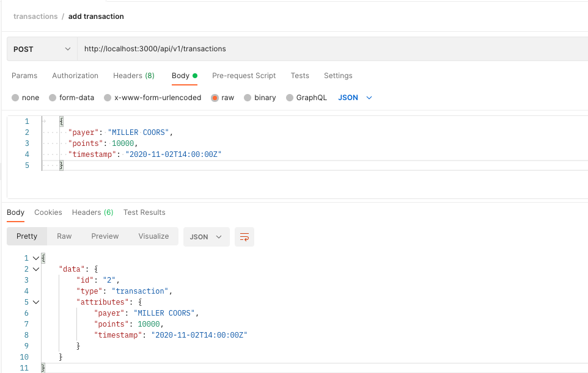Open the response Cookies tab
This screenshot has width=588, height=373.
48,212
